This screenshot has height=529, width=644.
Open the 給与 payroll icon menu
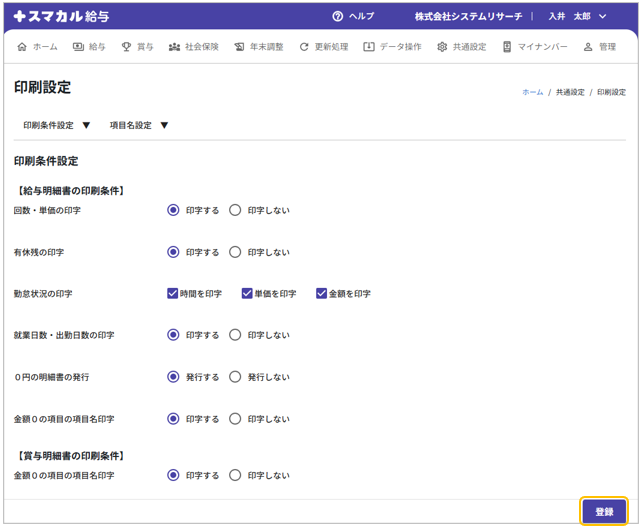pos(78,47)
